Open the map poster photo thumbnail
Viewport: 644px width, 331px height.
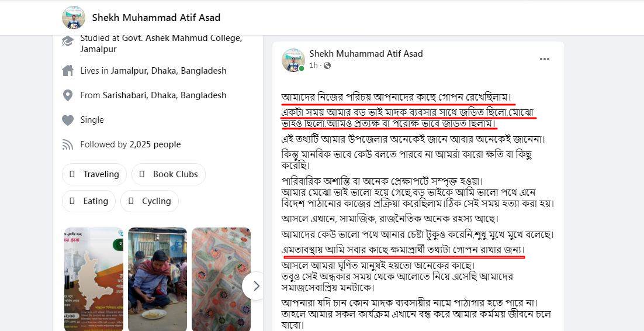(94, 279)
